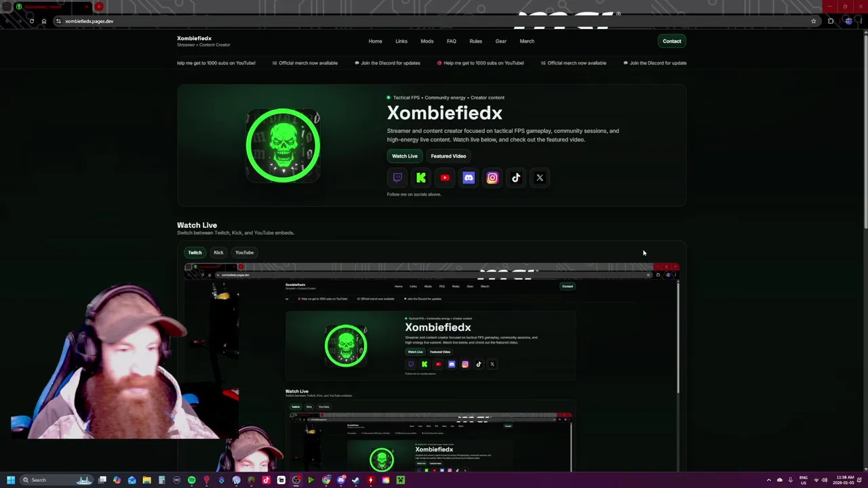Click the xombiefiedx.pages.dev address bar
Screen dimensions: 868x488
434,21
